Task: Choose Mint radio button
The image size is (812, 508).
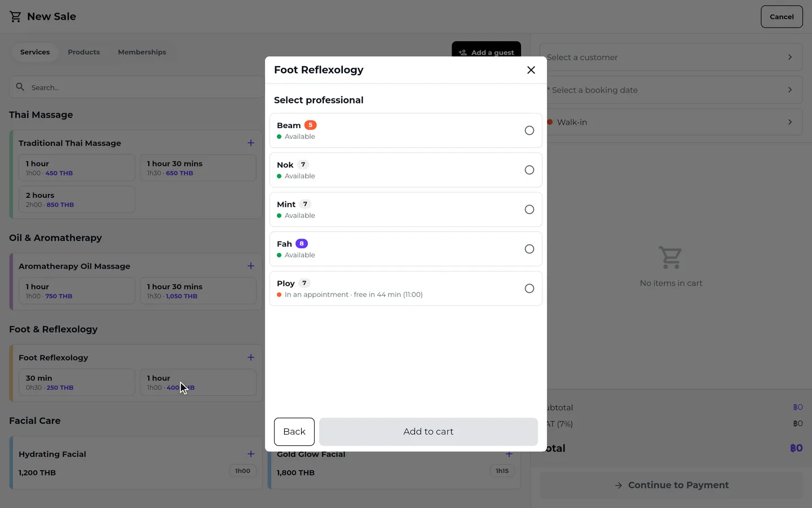Action: (529, 209)
